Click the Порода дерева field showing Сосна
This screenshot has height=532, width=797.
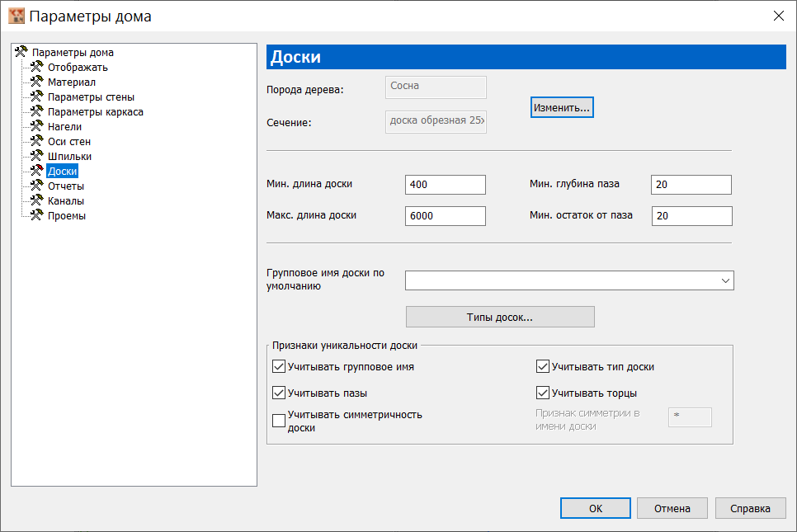pyautogui.click(x=436, y=87)
